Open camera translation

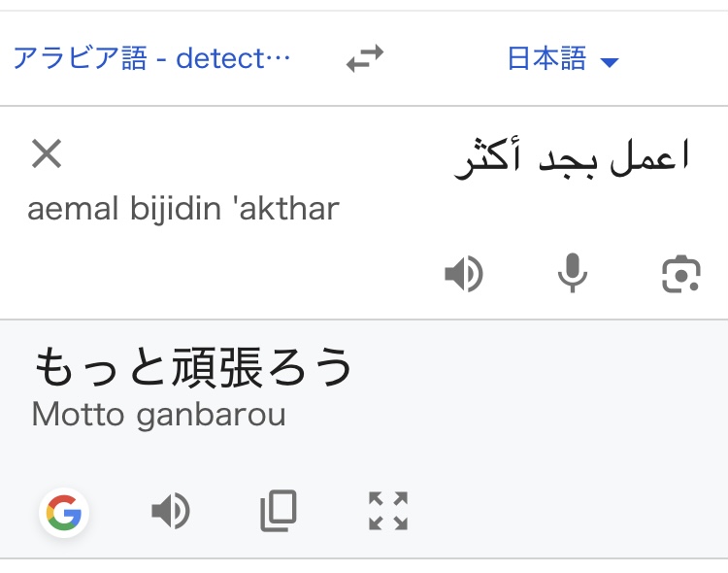coord(680,275)
